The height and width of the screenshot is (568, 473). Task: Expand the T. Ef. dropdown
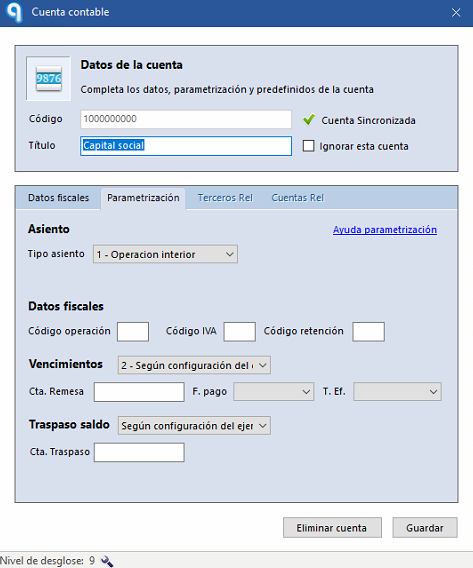397,392
